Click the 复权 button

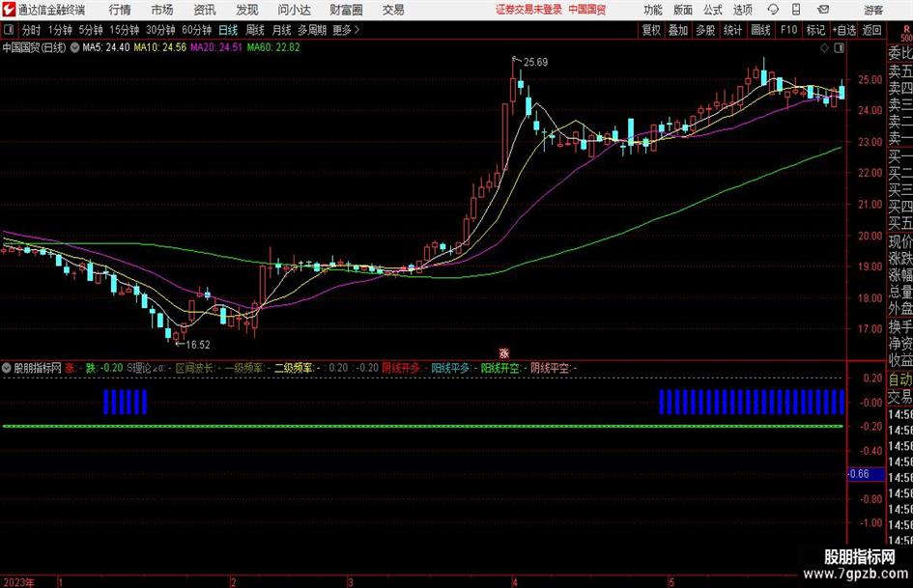click(x=651, y=30)
